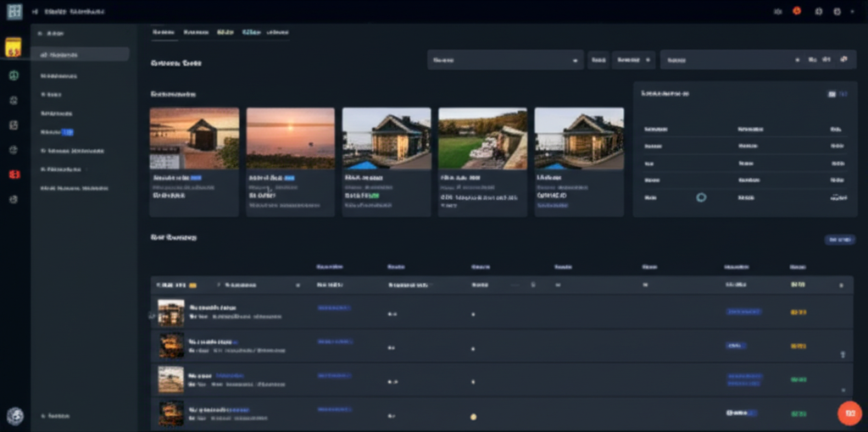Click the orange notification icon in top bar

coord(797,11)
